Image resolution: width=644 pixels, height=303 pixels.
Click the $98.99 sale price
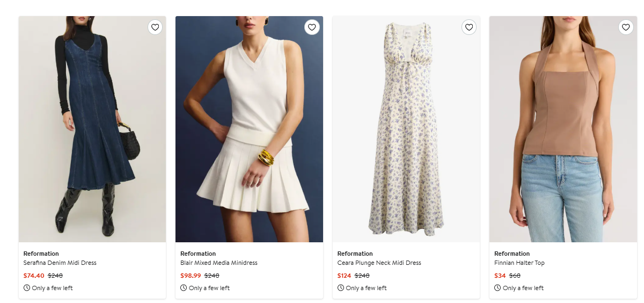coord(191,276)
